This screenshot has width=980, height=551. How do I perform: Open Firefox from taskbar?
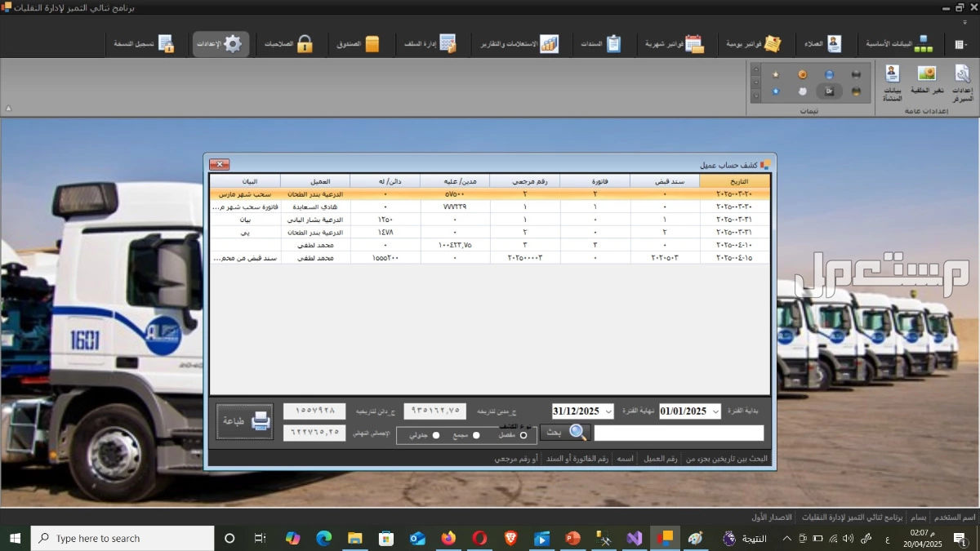click(x=448, y=538)
